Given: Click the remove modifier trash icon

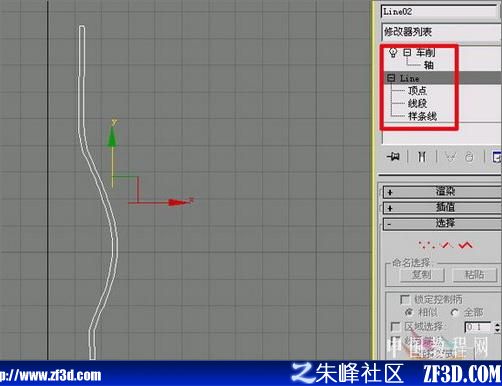Looking at the screenshot, I should click(x=469, y=156).
